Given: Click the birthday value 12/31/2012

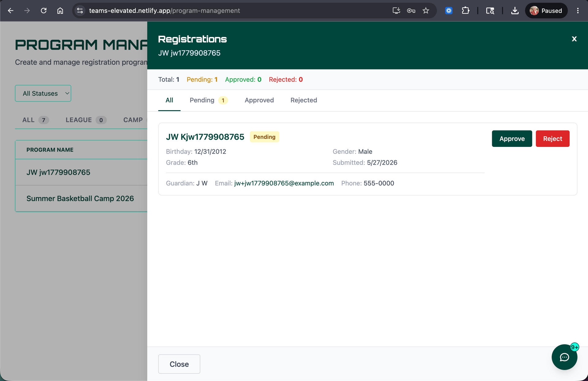Looking at the screenshot, I should click(x=210, y=151).
